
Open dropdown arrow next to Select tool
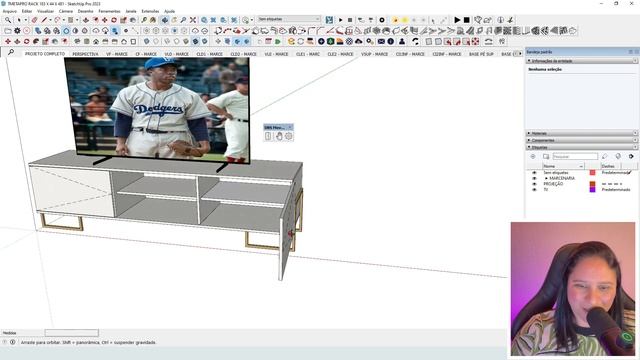[x=25, y=20]
